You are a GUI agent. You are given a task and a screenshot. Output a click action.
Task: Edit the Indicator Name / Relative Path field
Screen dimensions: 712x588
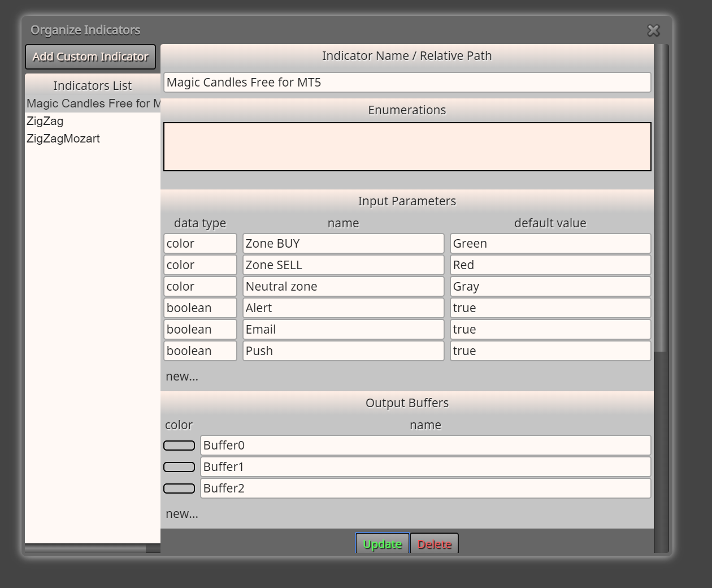pos(407,83)
